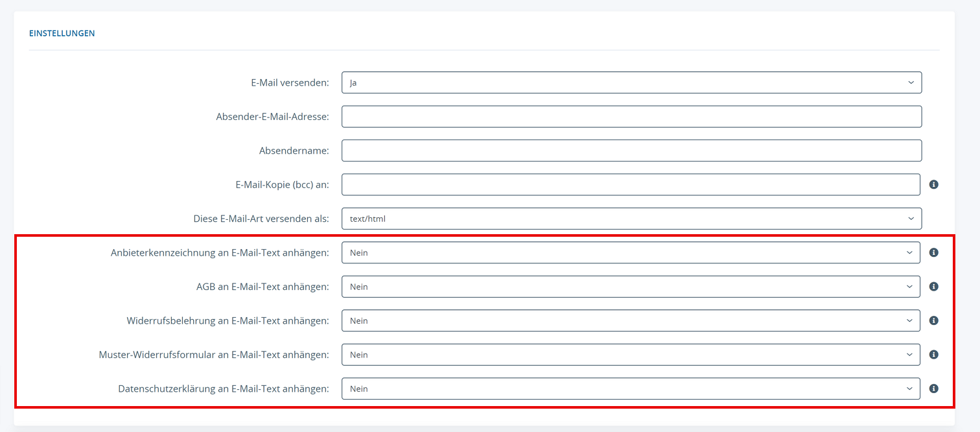Screen dimensions: 980x432
Task: Open the Datenschutzerklärung anhängen dropdown
Action: coord(630,389)
